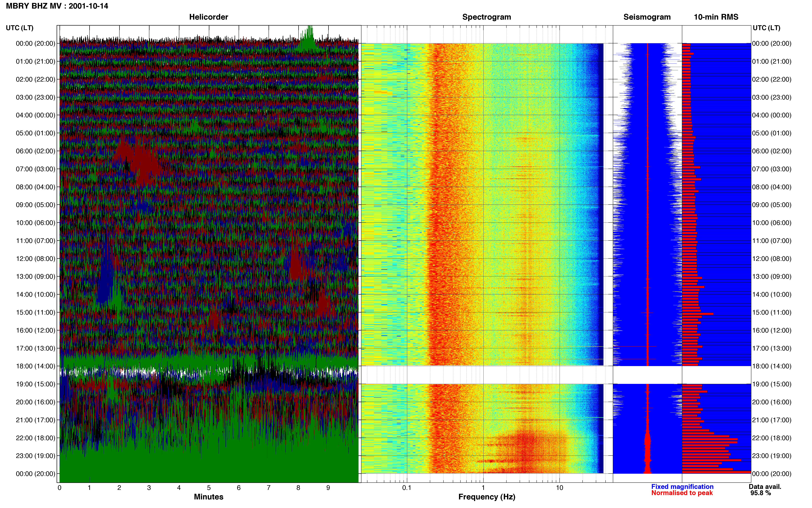Click the right 'UTC (LT)' axis label
812x508 pixels.
click(766, 28)
